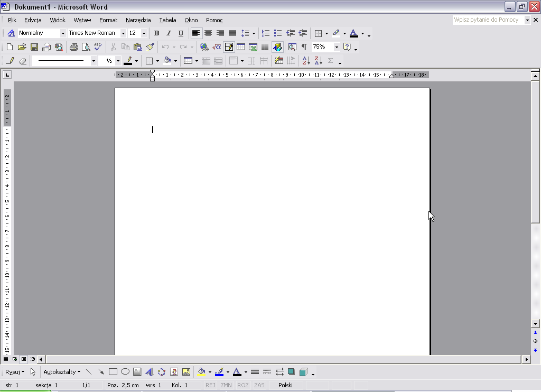
Task: Align text left
Action: (x=195, y=33)
